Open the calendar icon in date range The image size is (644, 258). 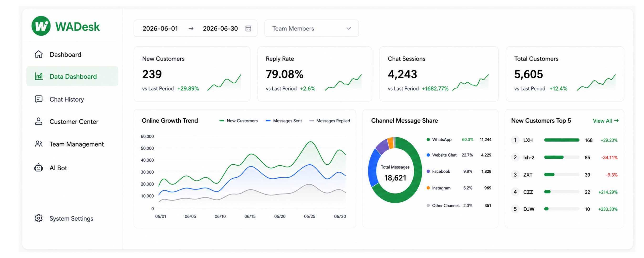click(248, 28)
